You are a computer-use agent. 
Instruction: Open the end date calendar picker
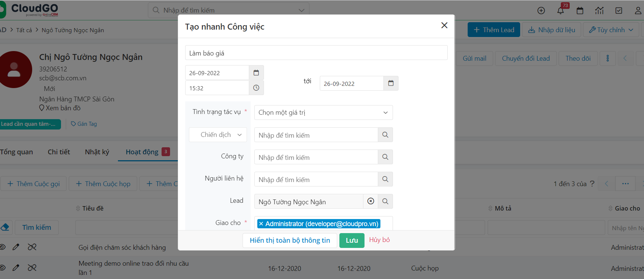click(391, 83)
